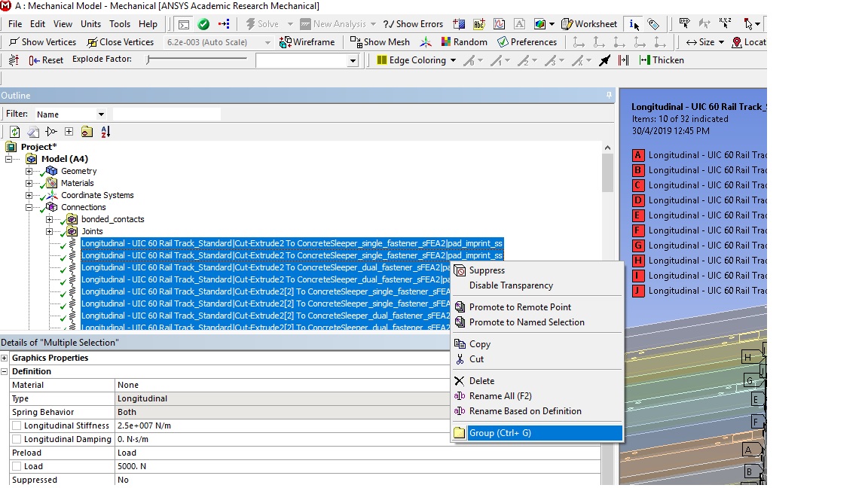This screenshot has width=868, height=488.
Task: Apply Random coloring to bodies
Action: (x=463, y=41)
